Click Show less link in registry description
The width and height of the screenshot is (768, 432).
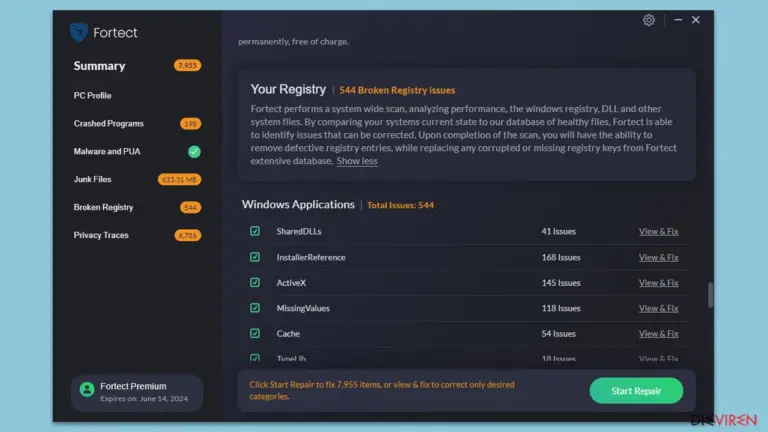357,161
